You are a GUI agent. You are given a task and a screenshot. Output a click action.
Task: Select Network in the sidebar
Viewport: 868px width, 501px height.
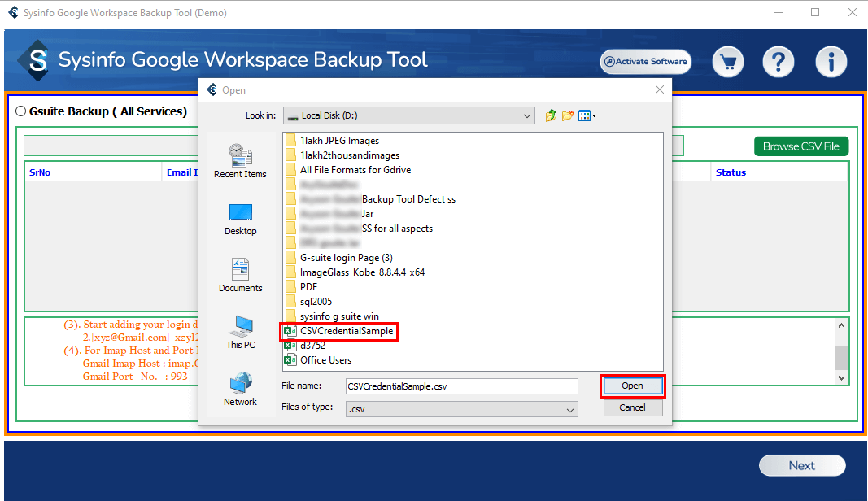click(240, 390)
